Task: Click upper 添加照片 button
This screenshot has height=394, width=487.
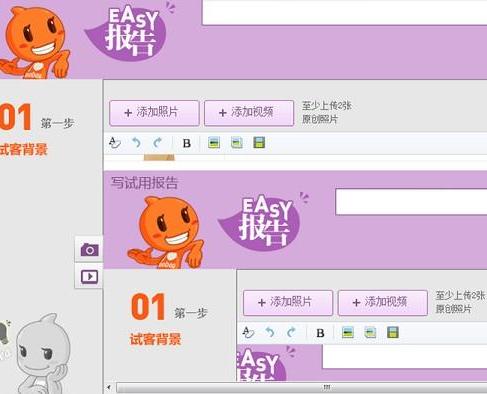Action: (154, 113)
